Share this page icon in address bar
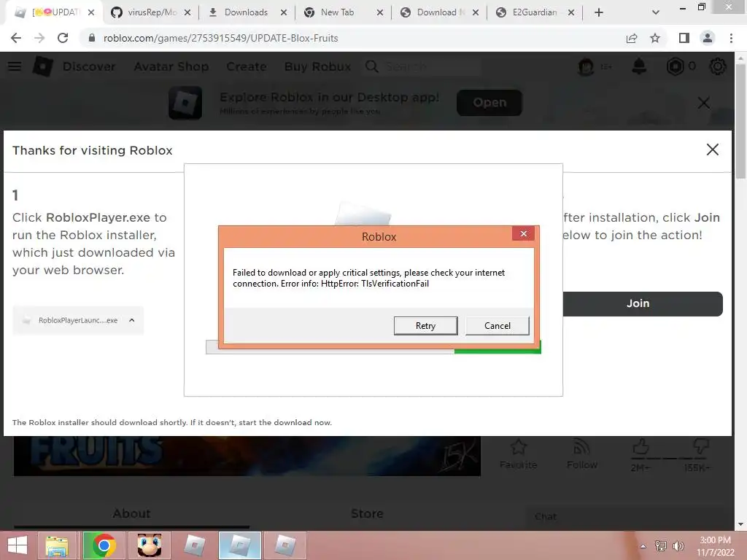747x560 pixels. (632, 38)
